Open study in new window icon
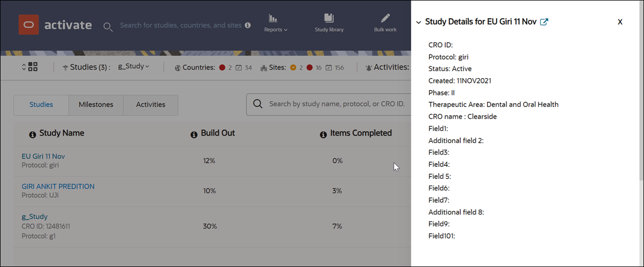This screenshot has width=644, height=267. tap(544, 22)
